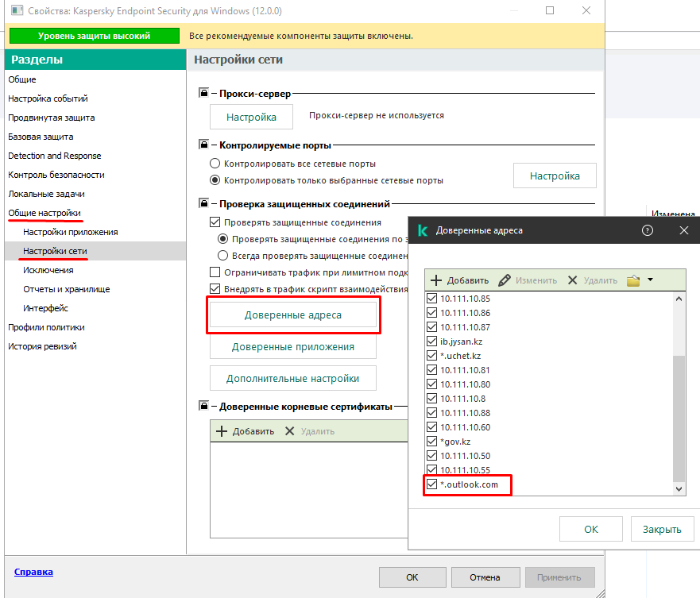This screenshot has height=598, width=700.
Task: Enable Ограничивать трафик при лимитном подключении
Action: (215, 272)
